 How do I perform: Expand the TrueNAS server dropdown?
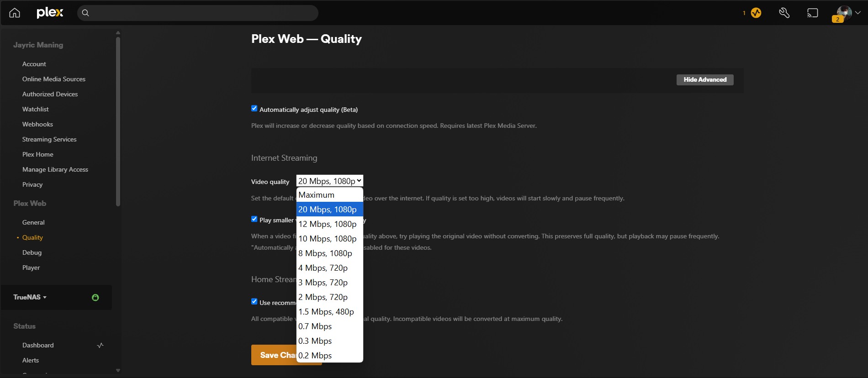[30, 297]
